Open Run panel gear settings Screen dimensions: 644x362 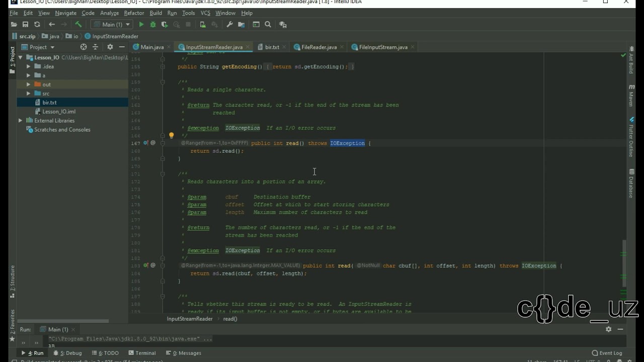608,329
